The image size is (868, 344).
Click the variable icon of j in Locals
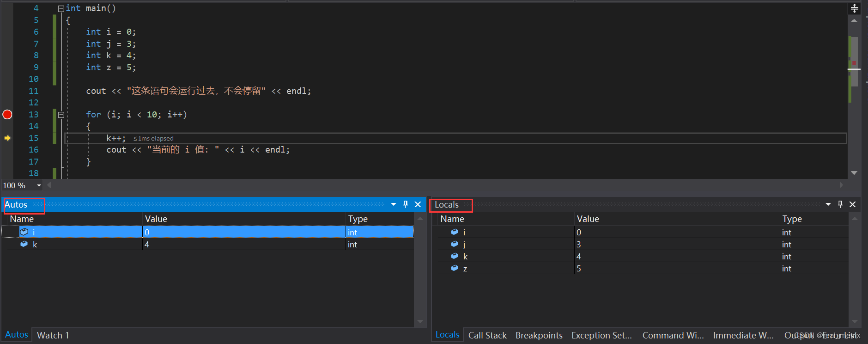pos(455,244)
